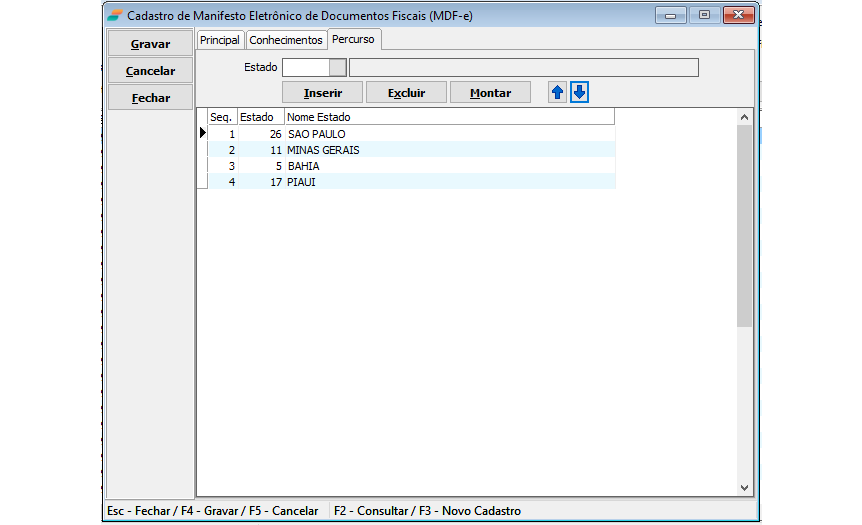Open the Estado lookup button beside the field

point(338,68)
